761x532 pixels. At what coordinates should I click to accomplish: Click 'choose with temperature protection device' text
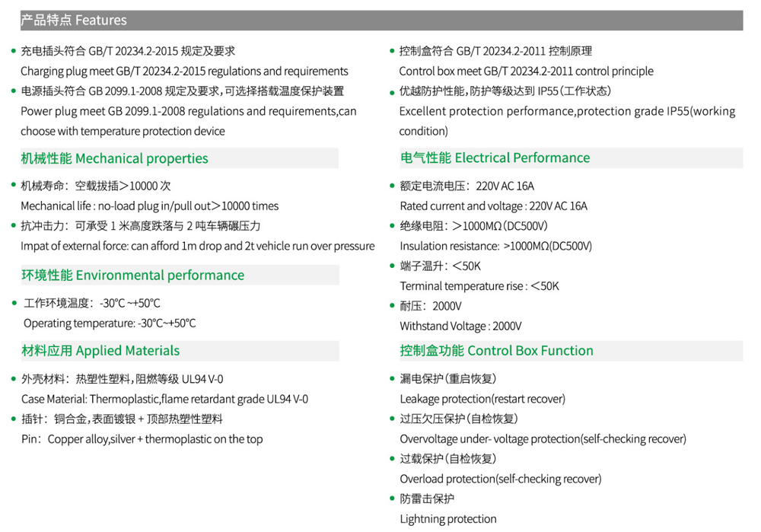tap(123, 132)
